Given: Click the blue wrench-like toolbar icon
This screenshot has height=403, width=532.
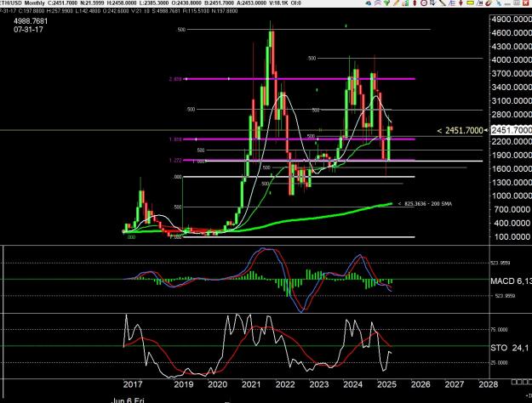Looking at the screenshot, I should [498, 3].
